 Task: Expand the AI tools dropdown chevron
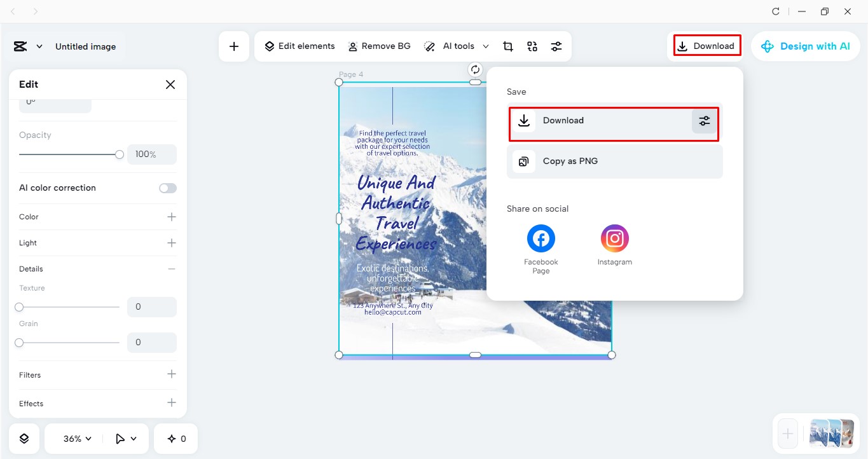pyautogui.click(x=486, y=46)
